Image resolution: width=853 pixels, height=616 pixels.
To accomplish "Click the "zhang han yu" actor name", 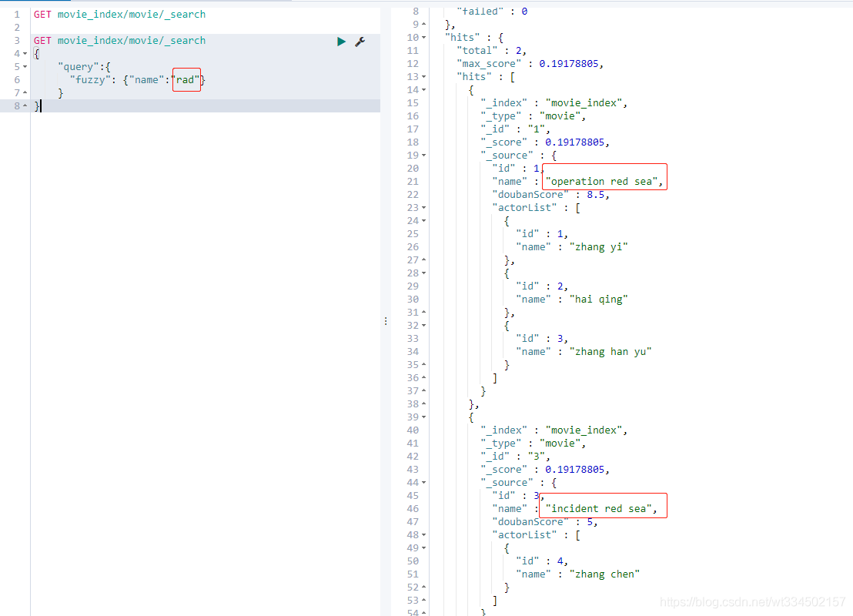I will 610,352.
